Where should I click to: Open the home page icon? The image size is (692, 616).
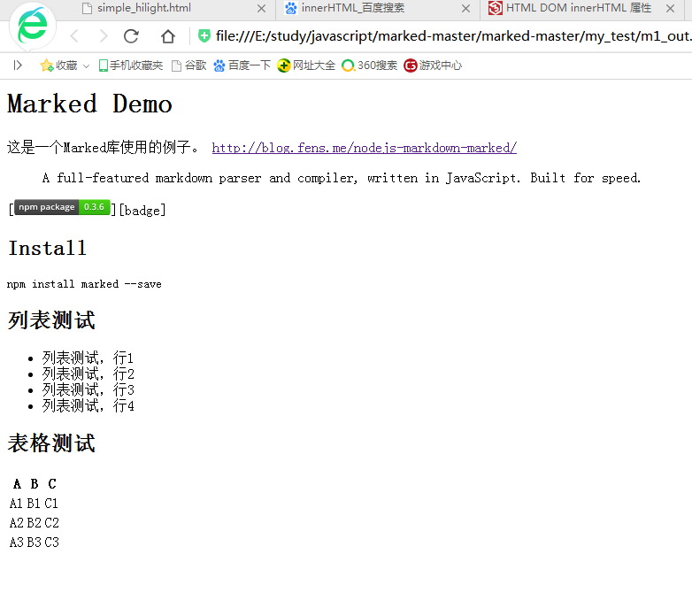(x=168, y=36)
